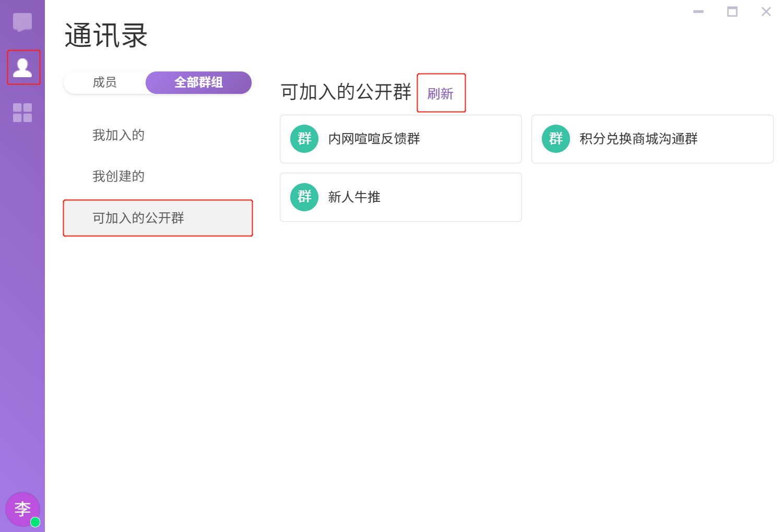The width and height of the screenshot is (783, 532).
Task: Maximize the application window
Action: tap(732, 11)
